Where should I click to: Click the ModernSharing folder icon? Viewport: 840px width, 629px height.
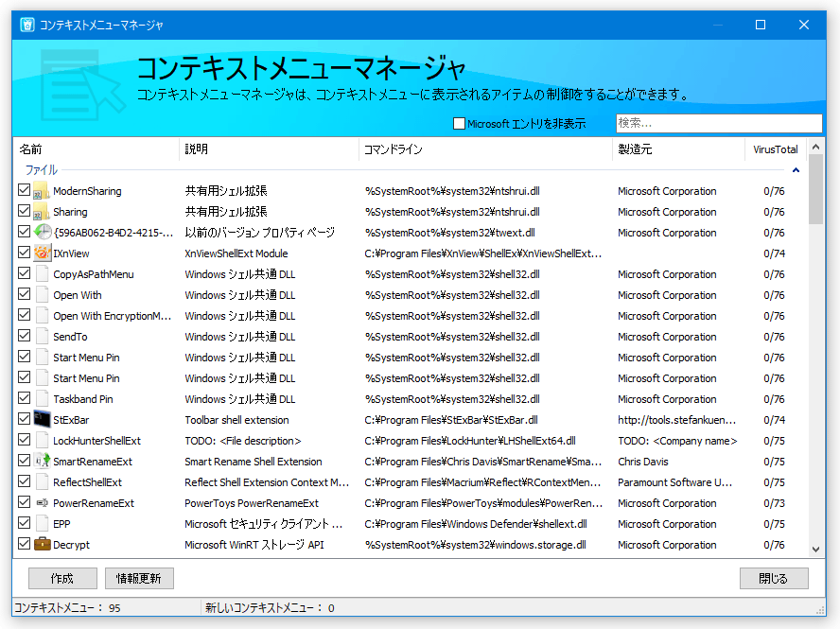click(x=42, y=191)
